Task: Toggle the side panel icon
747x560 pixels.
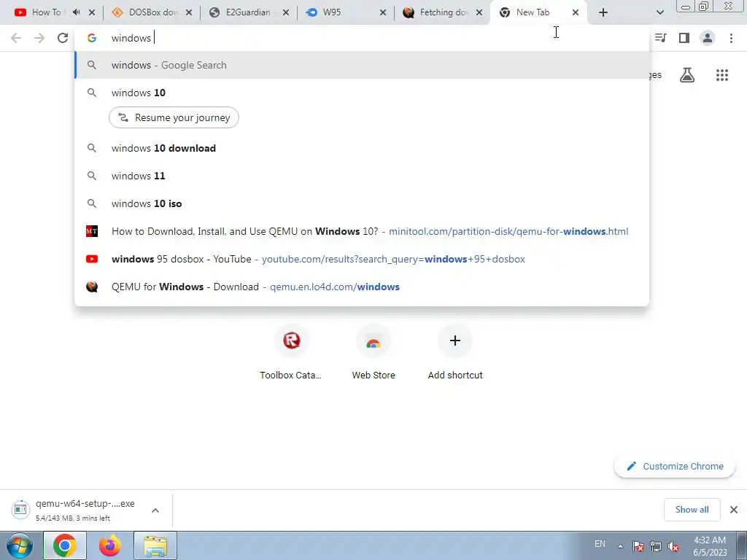Action: [684, 38]
